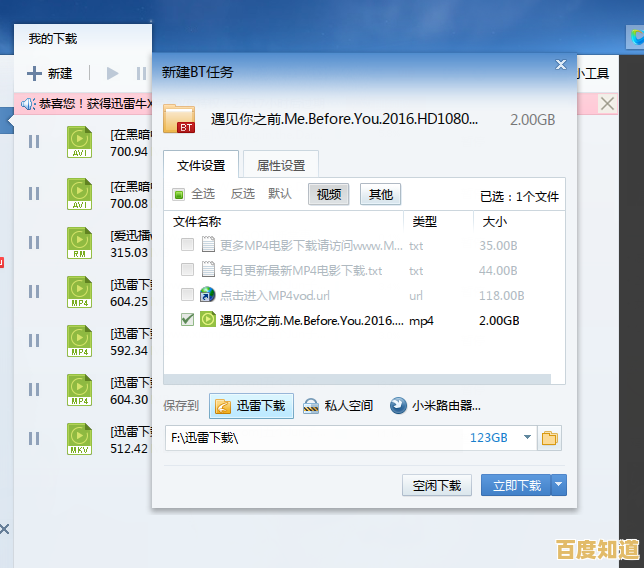This screenshot has width=644, height=568.
Task: Close the 新建BT任务 dialog
Action: click(x=561, y=64)
